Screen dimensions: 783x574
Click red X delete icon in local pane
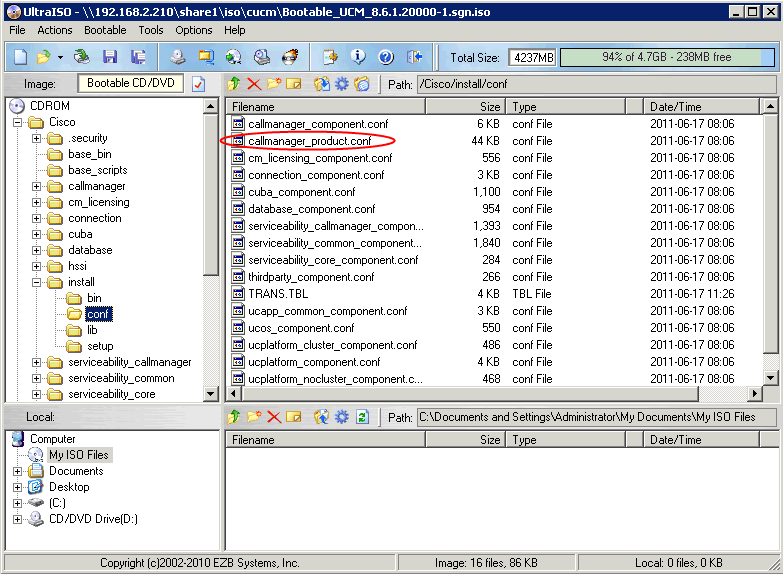[x=274, y=417]
